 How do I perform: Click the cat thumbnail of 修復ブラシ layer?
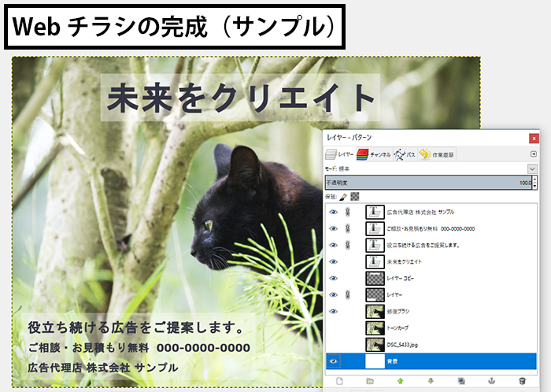pos(375,311)
